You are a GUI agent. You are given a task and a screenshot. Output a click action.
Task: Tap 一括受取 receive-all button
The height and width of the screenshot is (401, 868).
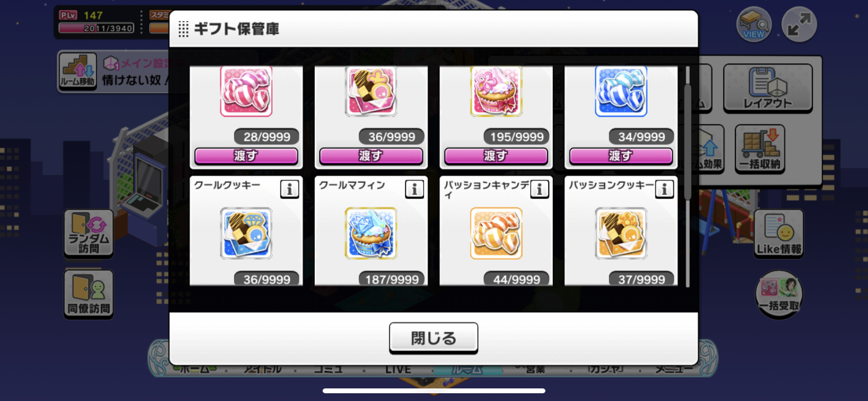pos(779,294)
